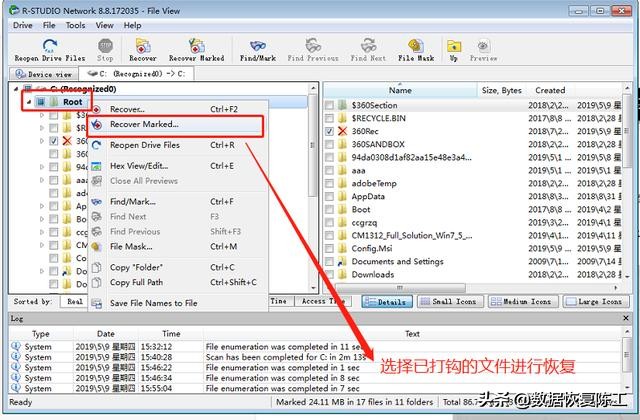
Task: Sort the tree by Real
Action: pos(74,302)
